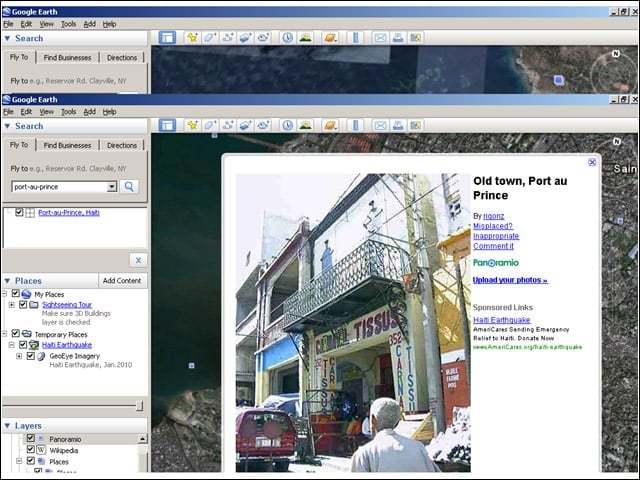Collapse Search panel in back window

click(7, 38)
